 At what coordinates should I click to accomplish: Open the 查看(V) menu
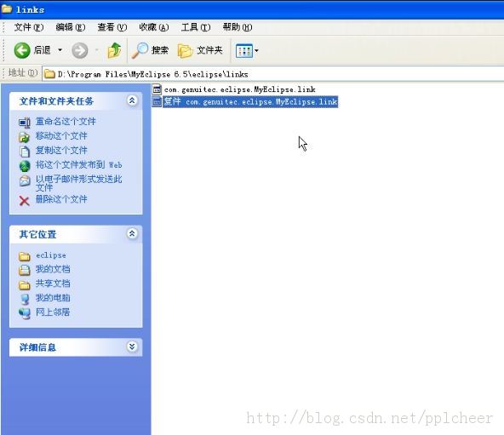112,27
